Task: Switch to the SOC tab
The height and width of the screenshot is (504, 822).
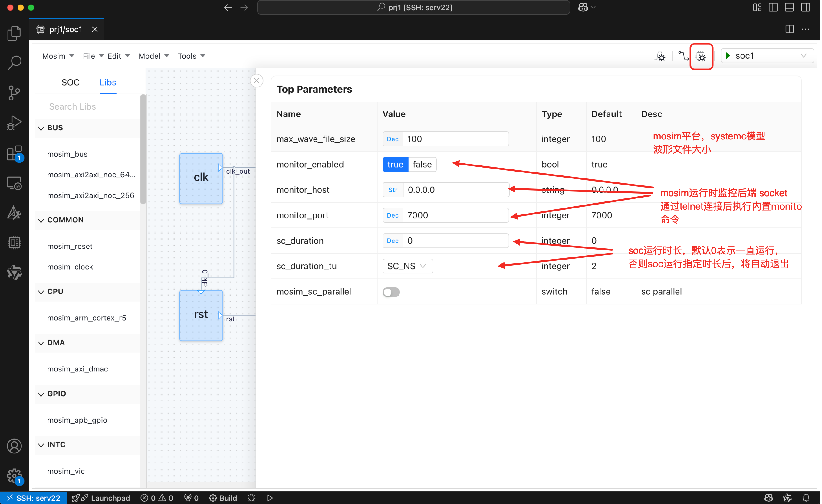Action: pos(71,82)
